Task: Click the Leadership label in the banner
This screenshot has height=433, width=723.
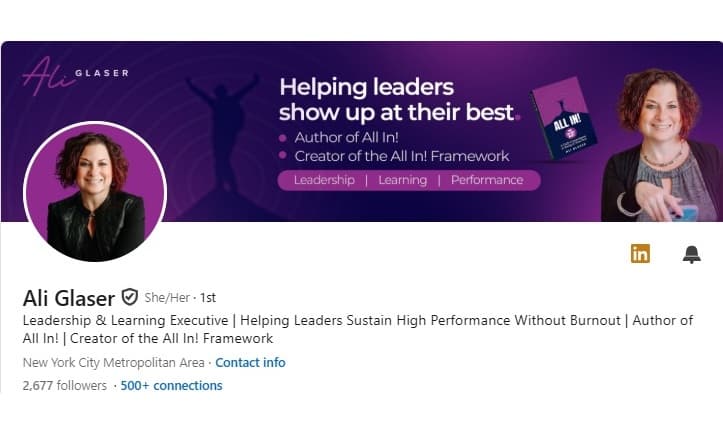Action: pyautogui.click(x=323, y=180)
